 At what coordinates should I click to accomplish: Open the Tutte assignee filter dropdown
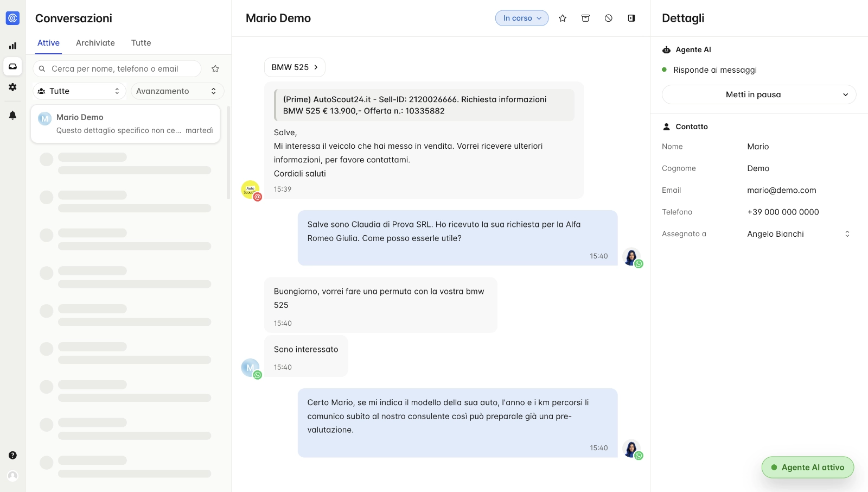pyautogui.click(x=79, y=91)
